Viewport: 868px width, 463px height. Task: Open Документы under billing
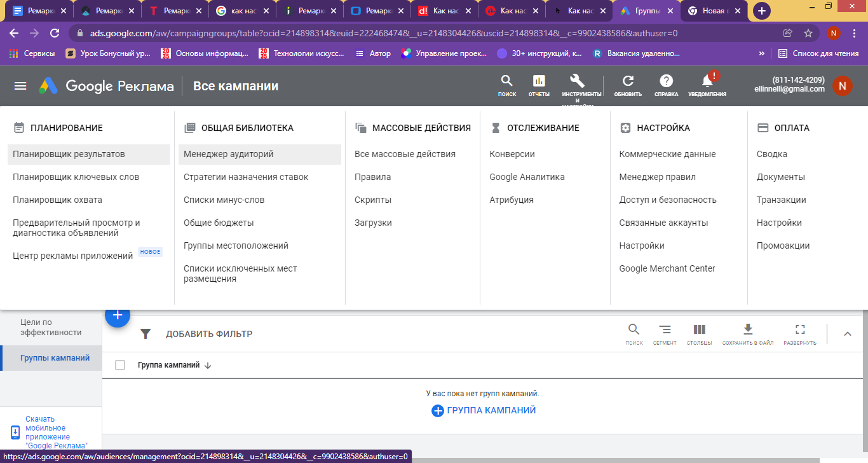(x=781, y=177)
